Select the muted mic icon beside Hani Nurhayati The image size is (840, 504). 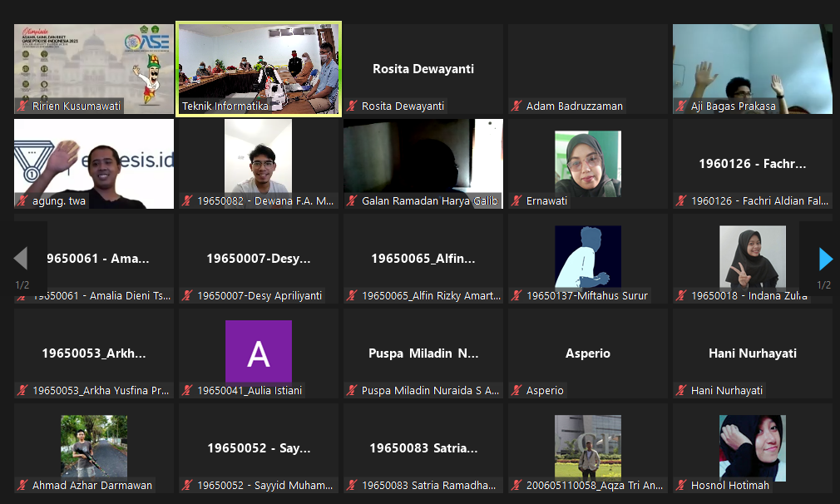681,391
